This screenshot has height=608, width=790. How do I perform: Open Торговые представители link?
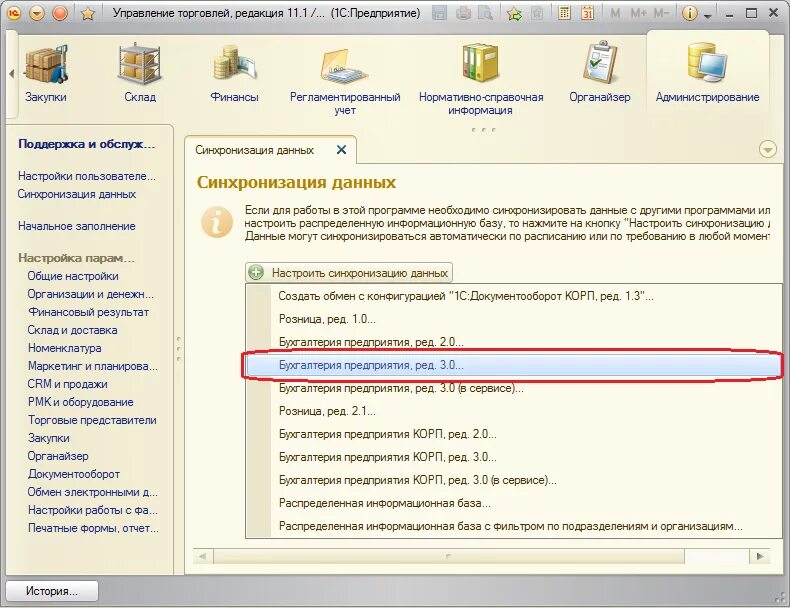tap(92, 420)
